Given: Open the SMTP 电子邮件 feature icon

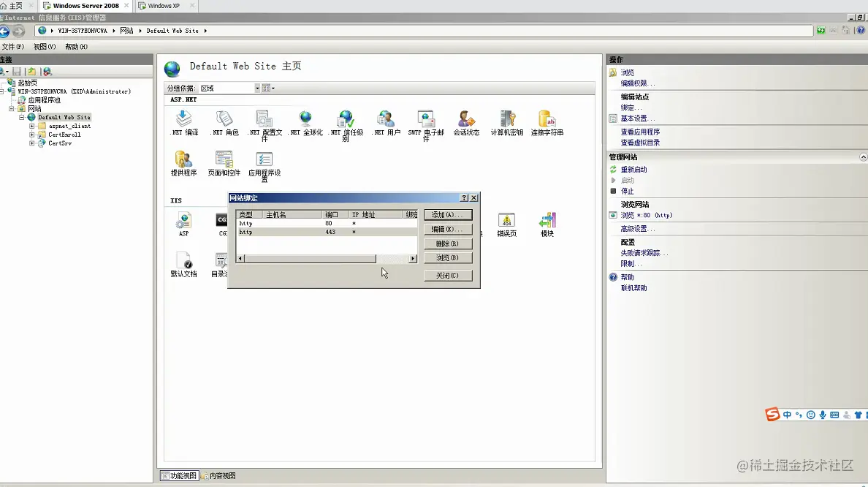Looking at the screenshot, I should point(426,126).
